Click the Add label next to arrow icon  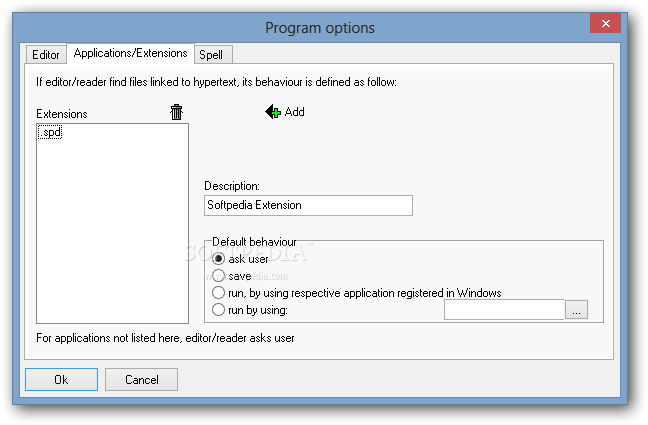[295, 112]
